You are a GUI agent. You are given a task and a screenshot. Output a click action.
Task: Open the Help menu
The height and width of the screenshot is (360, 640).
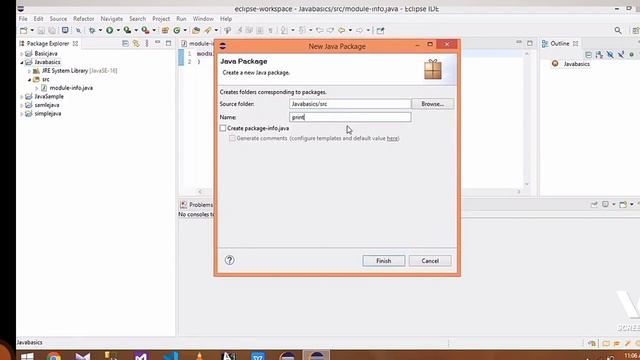(x=226, y=19)
